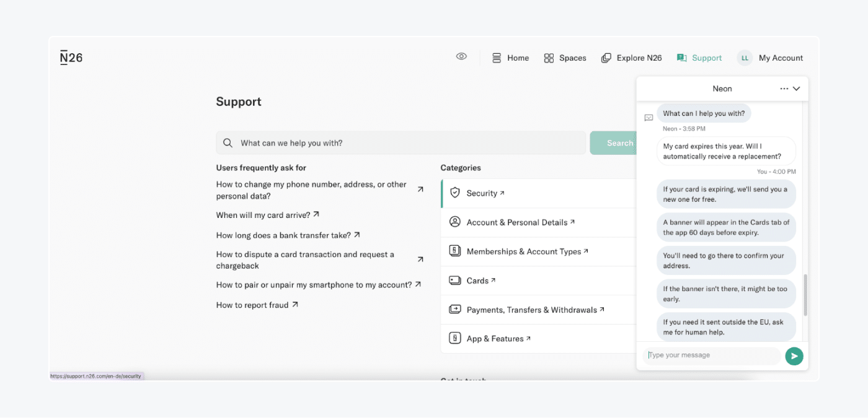Image resolution: width=868 pixels, height=418 pixels.
Task: Open My Account menu
Action: tap(781, 58)
